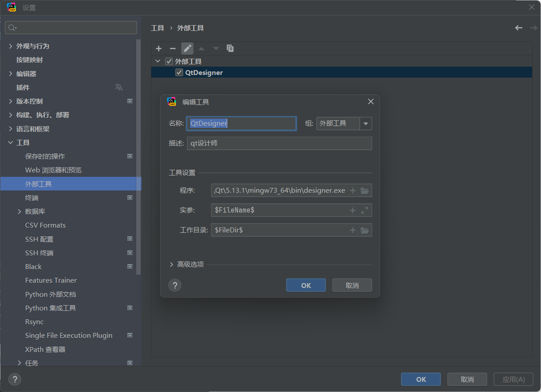The image size is (541, 392).
Task: Toggle the QtDesigner tool checkbox
Action: click(179, 73)
